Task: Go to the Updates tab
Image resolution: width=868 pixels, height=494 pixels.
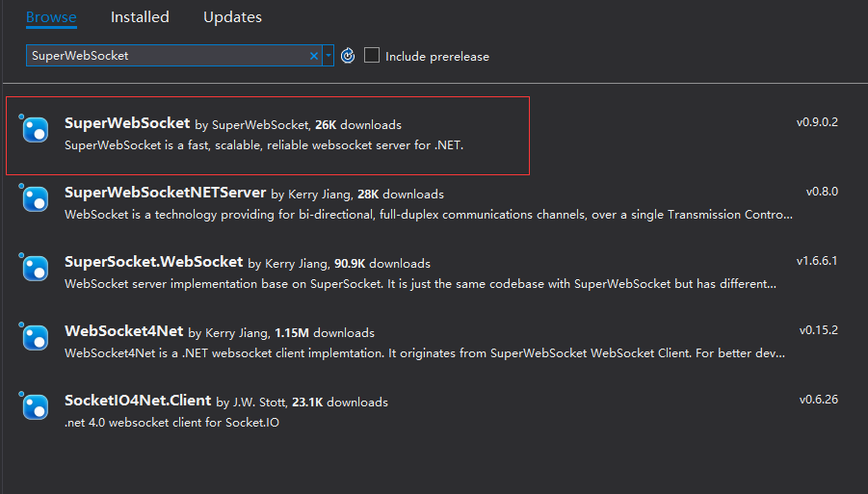Action: click(232, 17)
